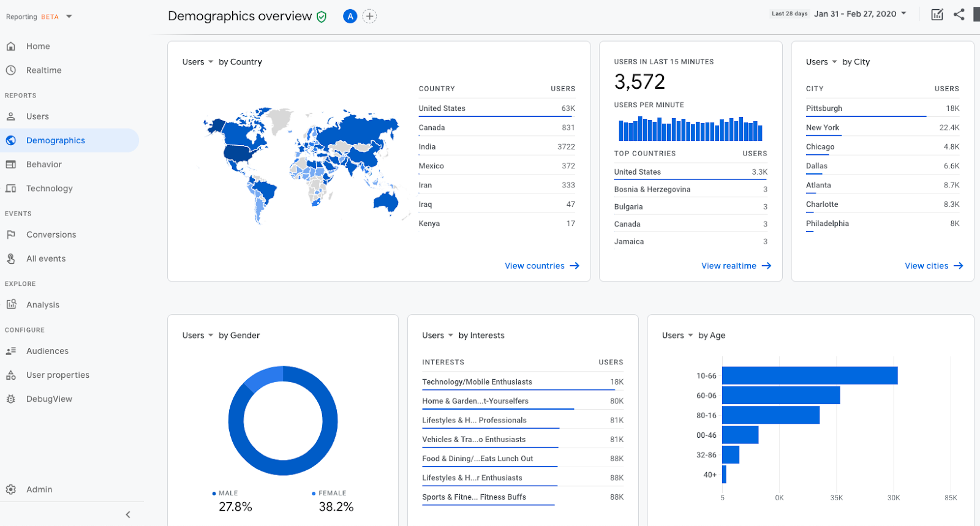Click the View realtime link

(x=736, y=266)
